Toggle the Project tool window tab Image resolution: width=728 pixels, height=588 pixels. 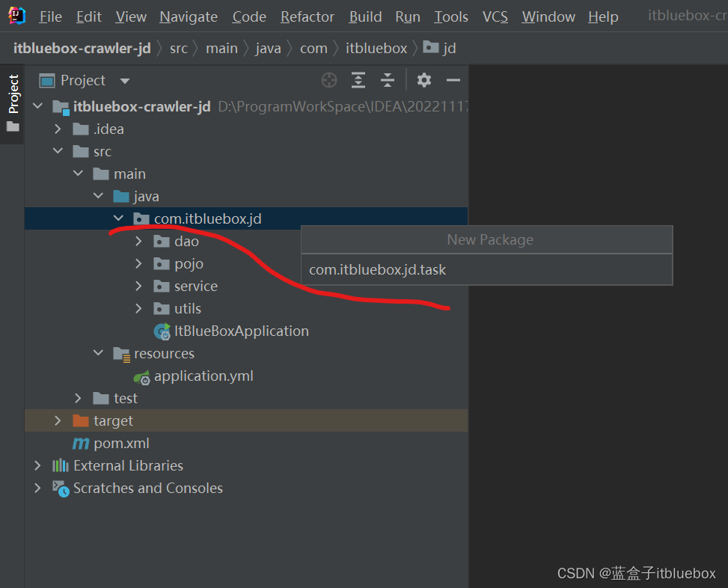pyautogui.click(x=13, y=94)
